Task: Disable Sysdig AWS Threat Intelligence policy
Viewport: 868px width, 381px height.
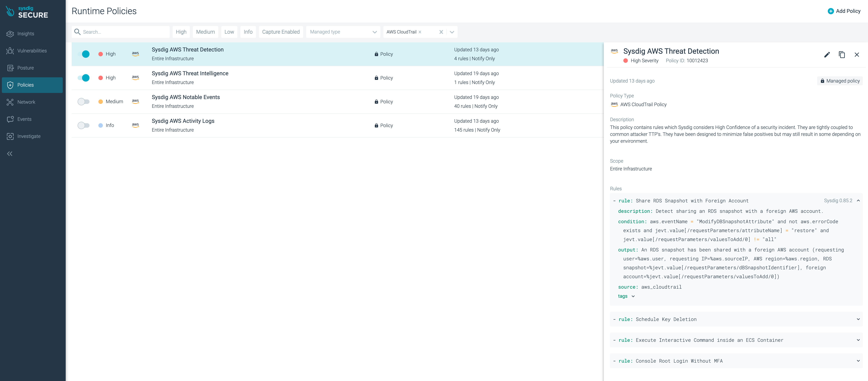Action: [x=84, y=78]
